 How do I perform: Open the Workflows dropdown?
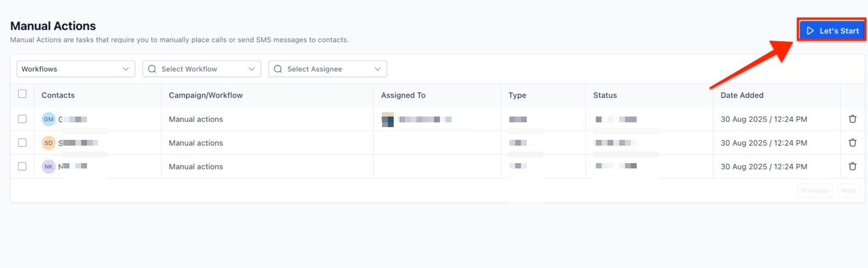pyautogui.click(x=76, y=69)
